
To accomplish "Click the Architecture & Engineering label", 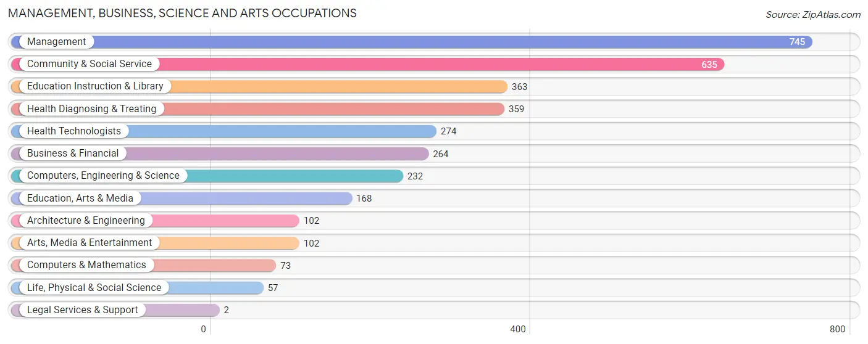I will [x=86, y=221].
